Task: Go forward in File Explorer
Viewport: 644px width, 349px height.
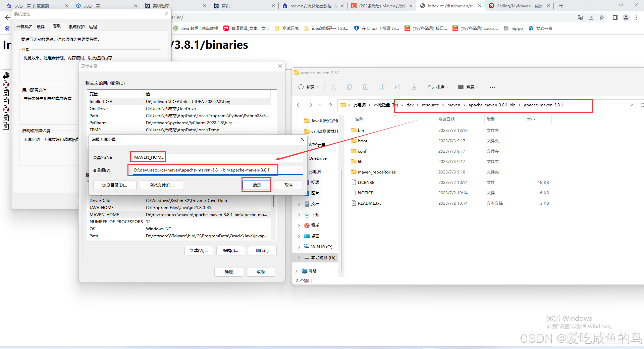Action: pyautogui.click(x=310, y=105)
